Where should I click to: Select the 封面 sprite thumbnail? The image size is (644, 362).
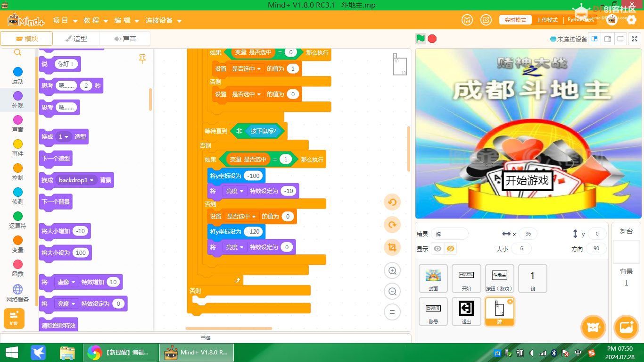tap(433, 278)
